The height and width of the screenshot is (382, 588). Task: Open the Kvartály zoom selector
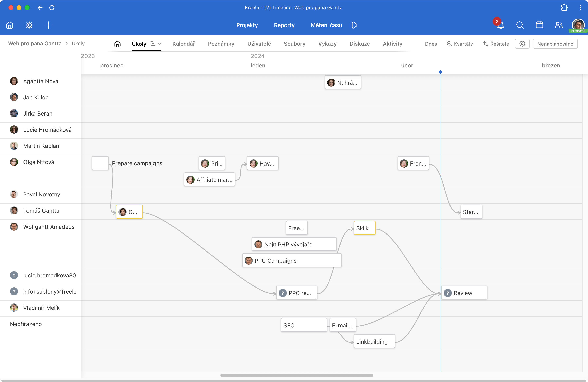[x=460, y=44]
